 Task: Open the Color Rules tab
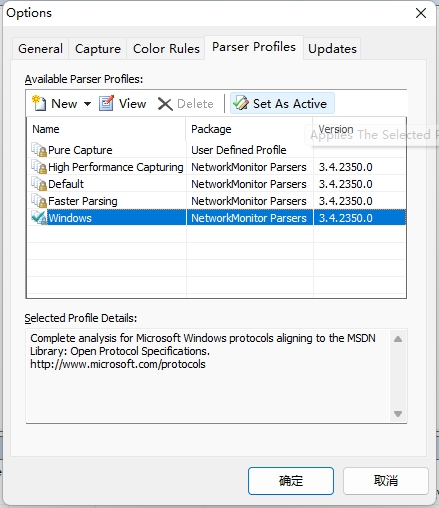[x=166, y=49]
